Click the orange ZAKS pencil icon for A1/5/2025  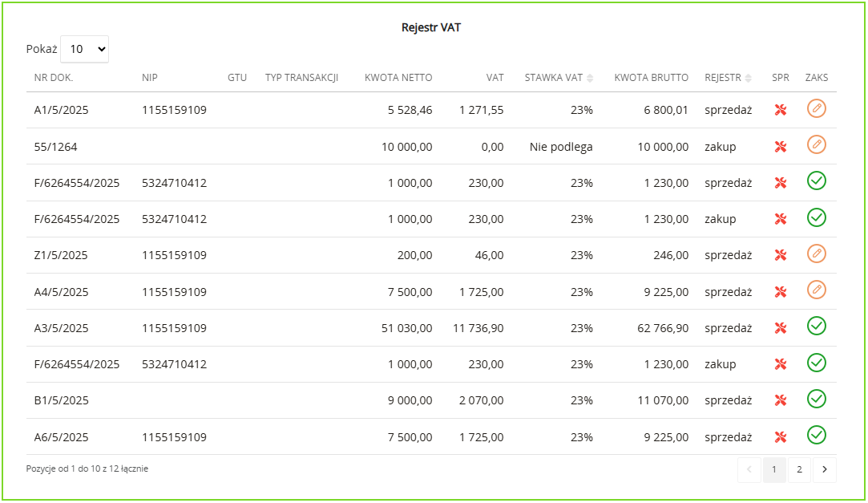coord(817,108)
